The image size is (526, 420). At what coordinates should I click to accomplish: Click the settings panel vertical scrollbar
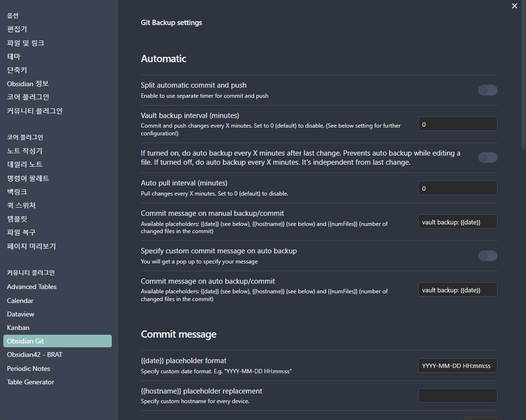(x=523, y=75)
